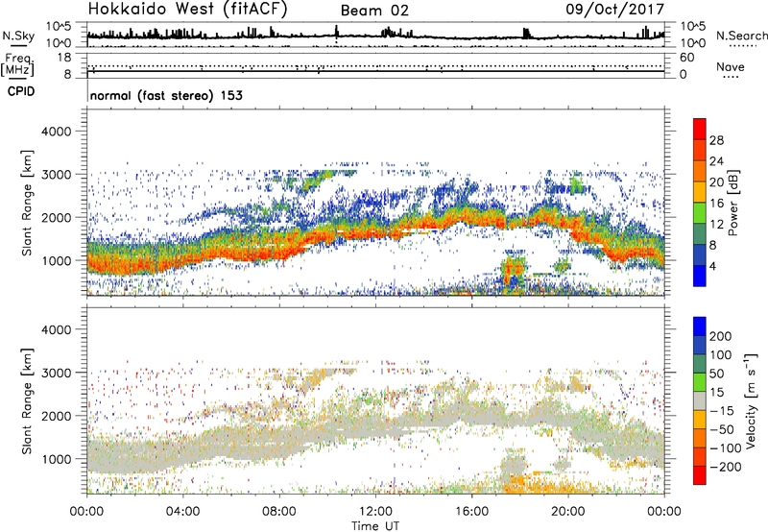Click the velocity scale value '-15'
The height and width of the screenshot is (532, 768).
click(722, 411)
